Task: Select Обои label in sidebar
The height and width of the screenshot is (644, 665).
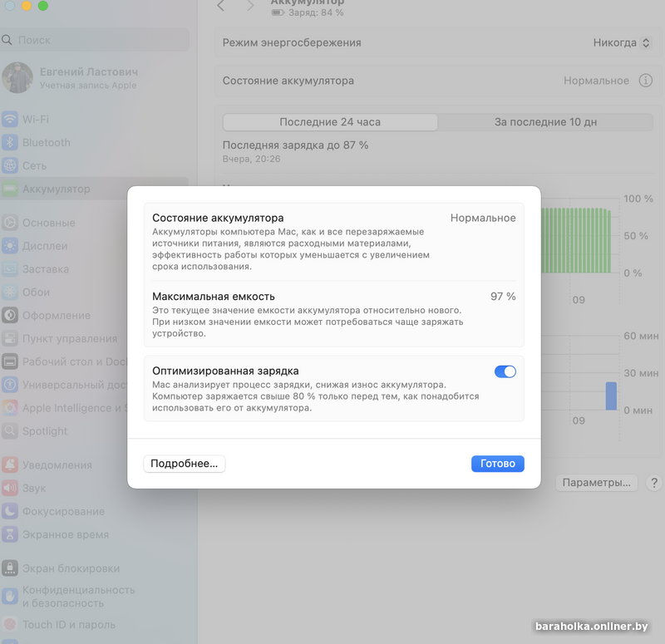Action: [x=36, y=293]
